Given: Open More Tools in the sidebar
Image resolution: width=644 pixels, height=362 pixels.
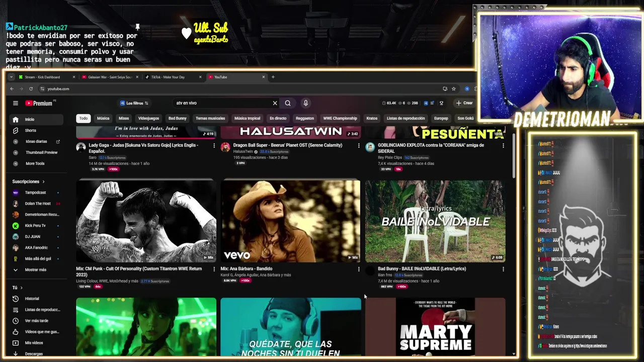Looking at the screenshot, I should [36, 163].
